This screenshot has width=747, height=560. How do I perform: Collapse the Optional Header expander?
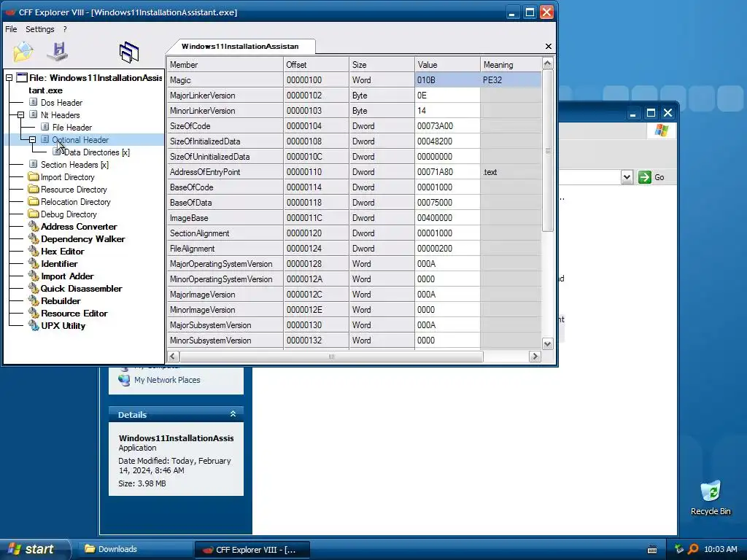[x=32, y=139]
